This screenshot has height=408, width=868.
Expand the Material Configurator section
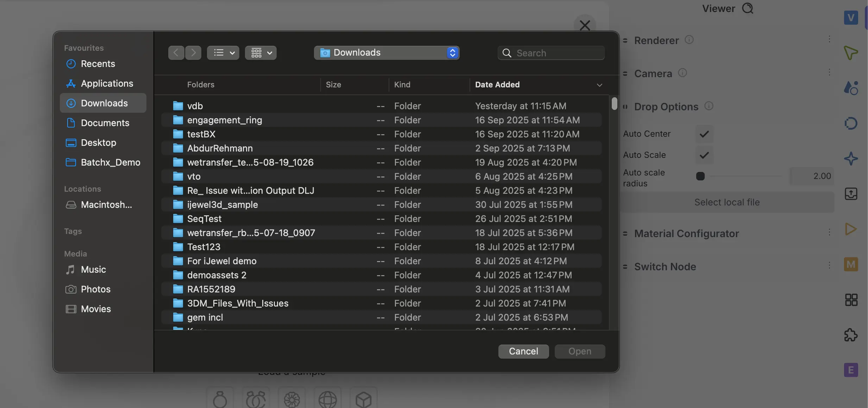click(x=686, y=234)
